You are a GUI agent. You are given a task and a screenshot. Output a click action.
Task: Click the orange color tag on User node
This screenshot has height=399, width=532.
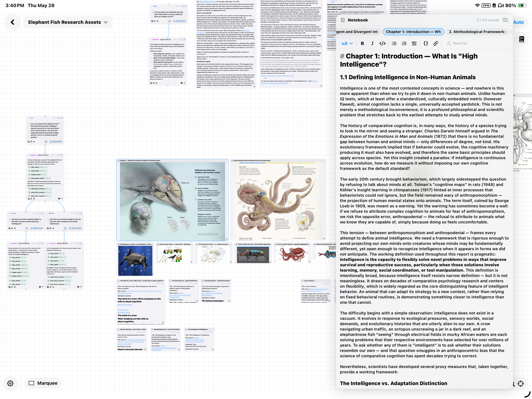click(11, 213)
